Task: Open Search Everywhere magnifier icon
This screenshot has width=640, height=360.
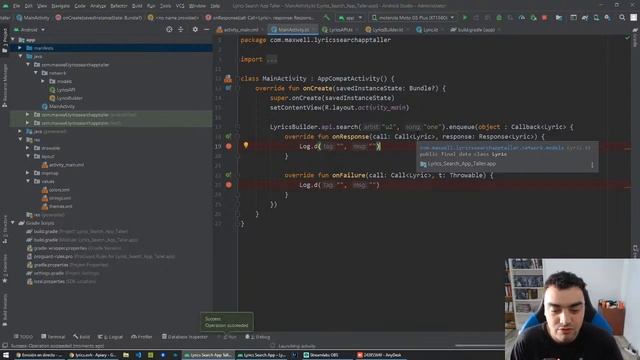Action: [x=622, y=18]
